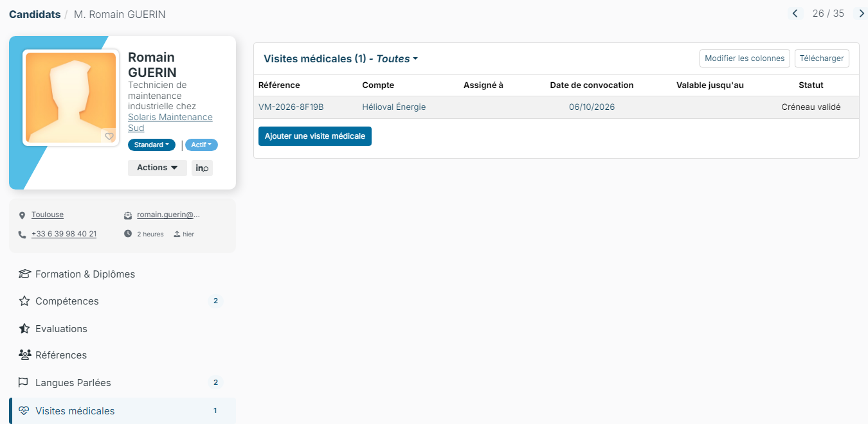This screenshot has width=868, height=424.
Task: Open the Toutes filter dropdown
Action: 397,58
